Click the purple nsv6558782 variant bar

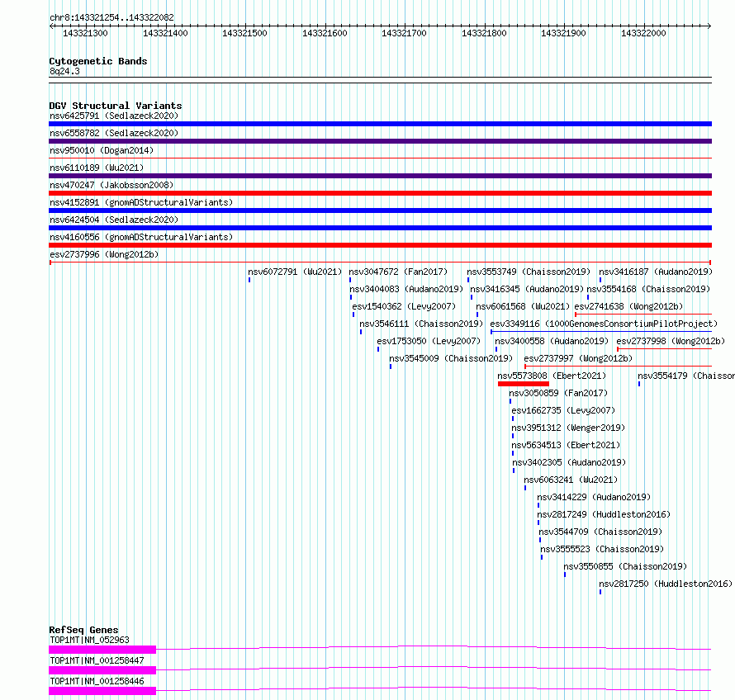click(x=380, y=141)
